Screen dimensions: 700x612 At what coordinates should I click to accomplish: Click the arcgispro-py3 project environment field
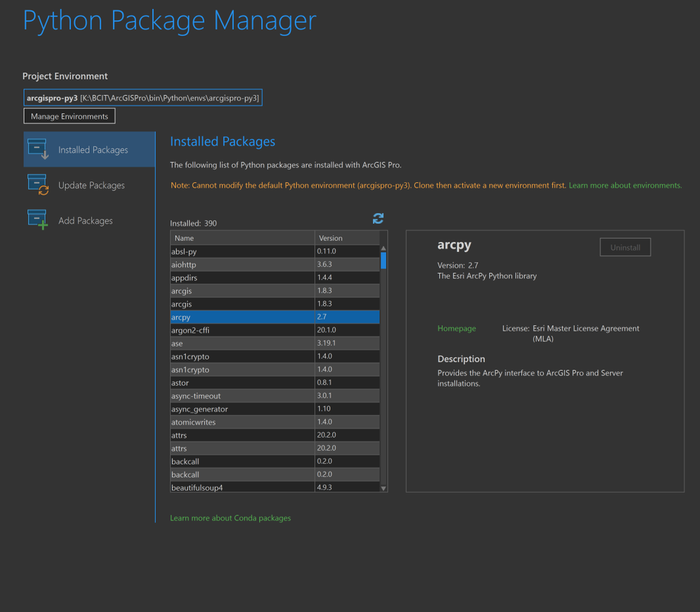(143, 98)
